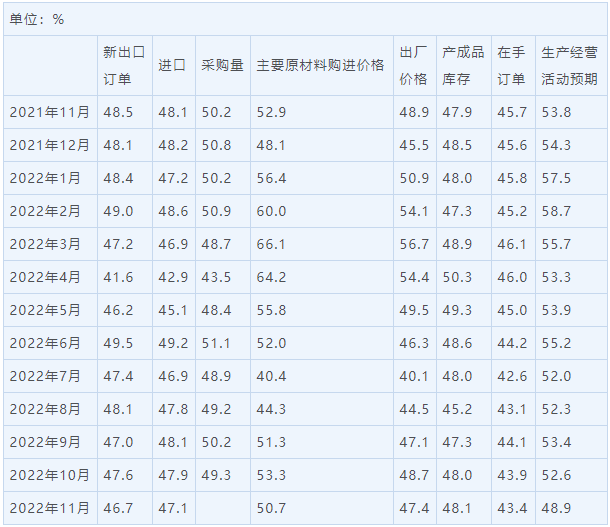Click 56.4 in the 2022年1月 row

pyautogui.click(x=271, y=179)
